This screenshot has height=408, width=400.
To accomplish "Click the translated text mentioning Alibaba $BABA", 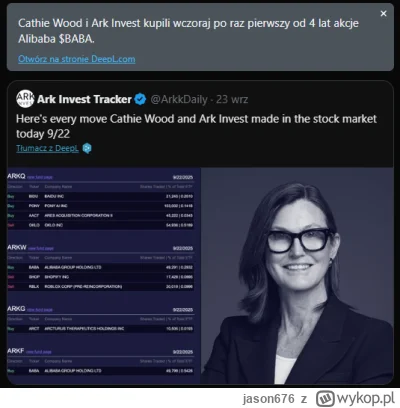I will point(188,31).
